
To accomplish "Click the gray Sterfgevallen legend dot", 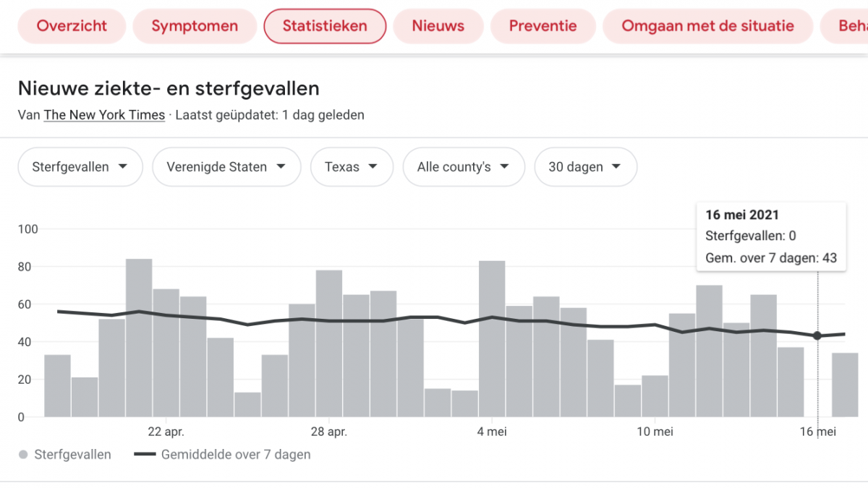I will tap(23, 455).
